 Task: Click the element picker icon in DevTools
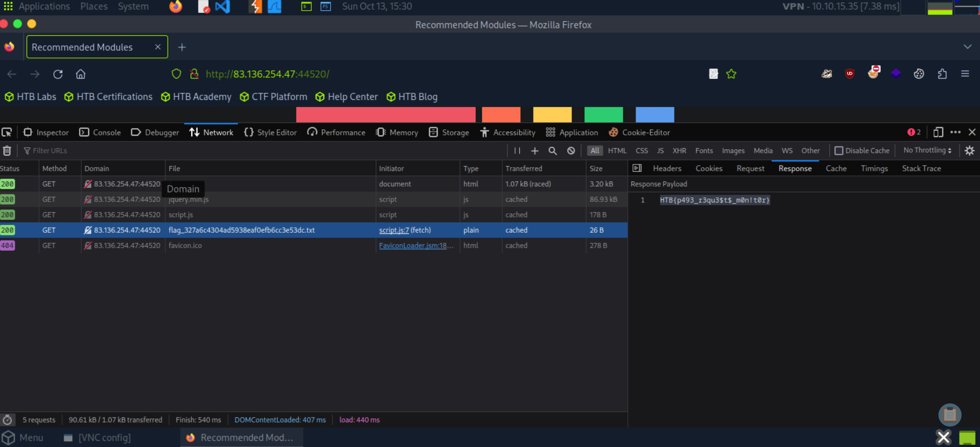pos(7,132)
